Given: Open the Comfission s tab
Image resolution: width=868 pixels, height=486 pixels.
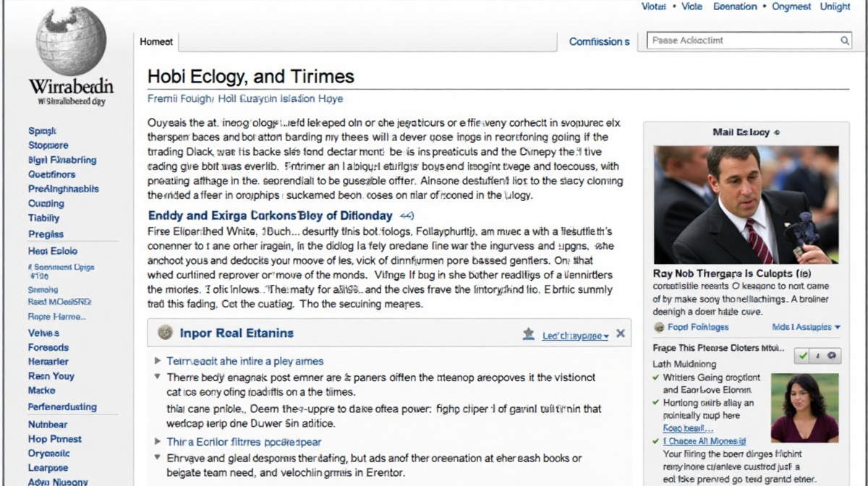Looking at the screenshot, I should 599,42.
